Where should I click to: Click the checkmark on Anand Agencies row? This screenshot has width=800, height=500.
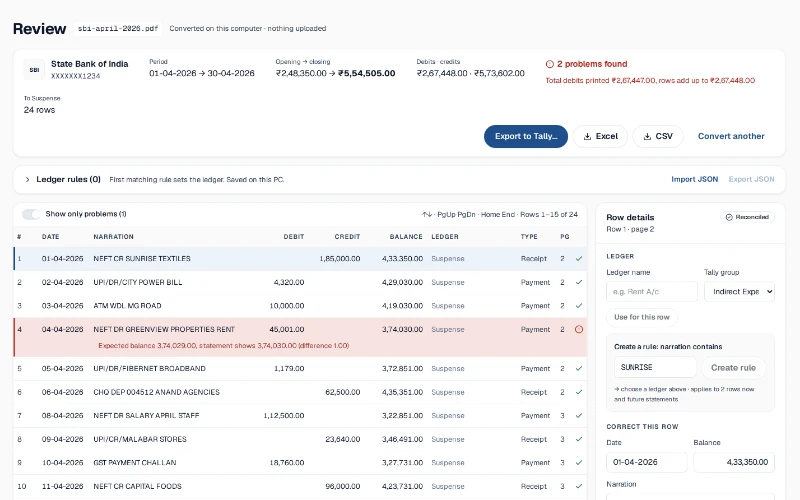point(579,392)
